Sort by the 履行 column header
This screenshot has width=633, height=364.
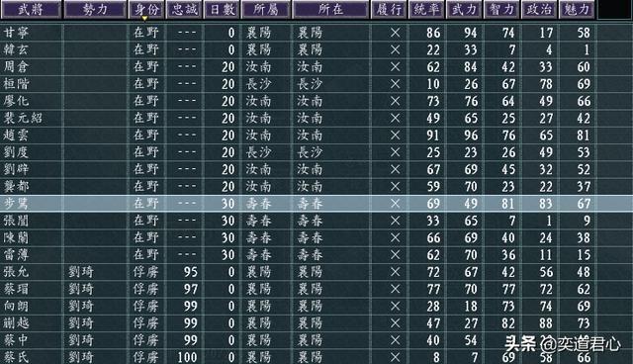pyautogui.click(x=389, y=9)
